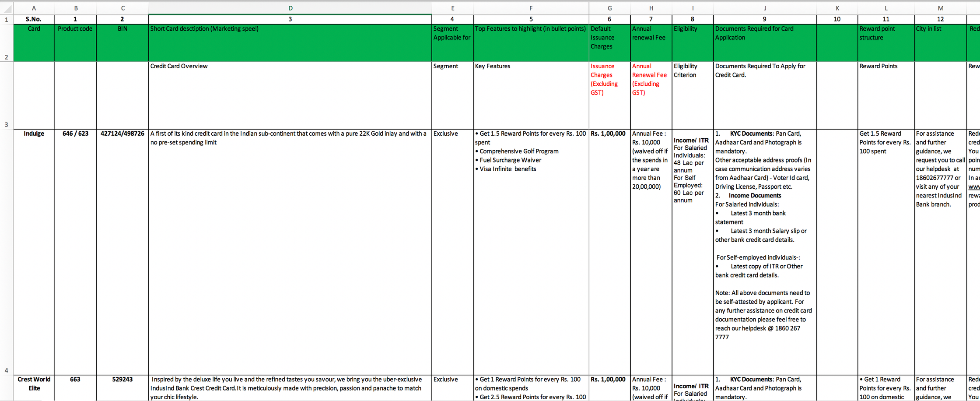Screen dimensions: 980x401
Task: Click 'Exclusive' segment cell for Indulge
Action: (452, 252)
